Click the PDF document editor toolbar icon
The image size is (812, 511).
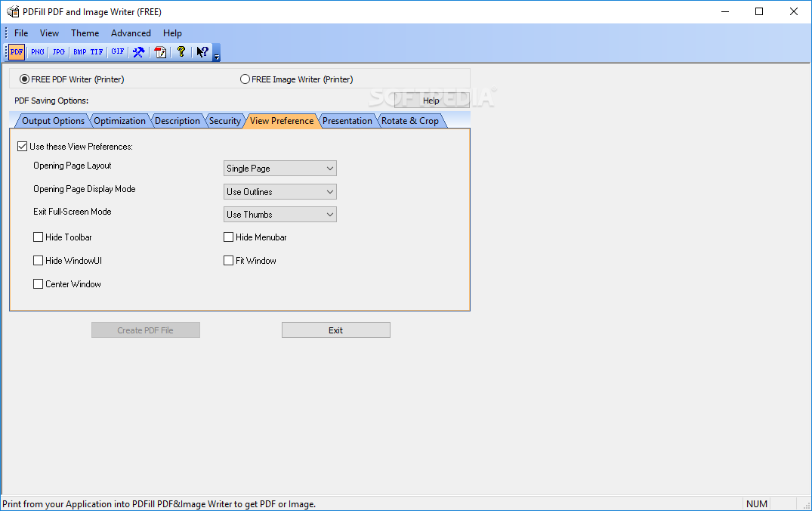(161, 52)
